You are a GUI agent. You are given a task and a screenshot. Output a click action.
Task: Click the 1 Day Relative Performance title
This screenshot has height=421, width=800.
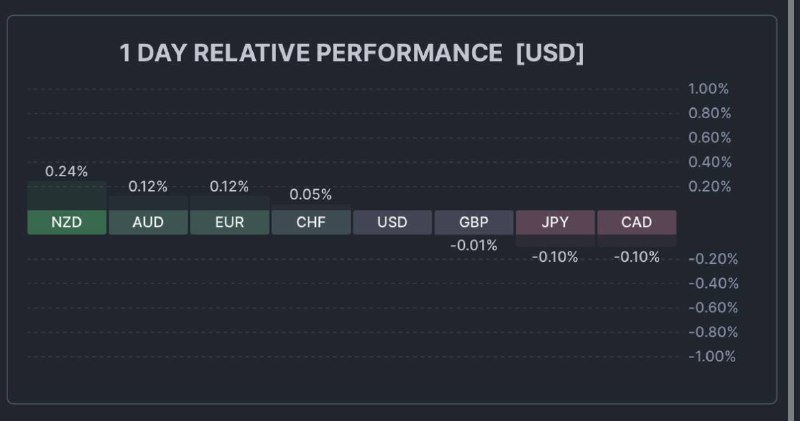pyautogui.click(x=311, y=53)
